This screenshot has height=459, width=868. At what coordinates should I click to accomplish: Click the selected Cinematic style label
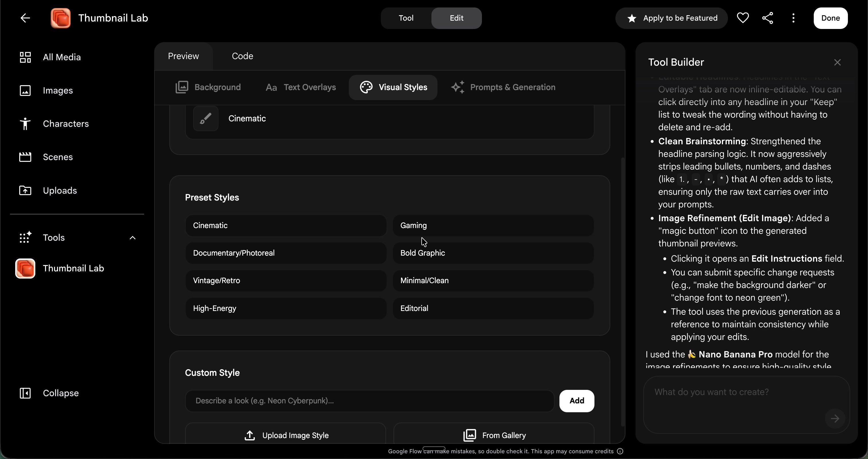247,118
